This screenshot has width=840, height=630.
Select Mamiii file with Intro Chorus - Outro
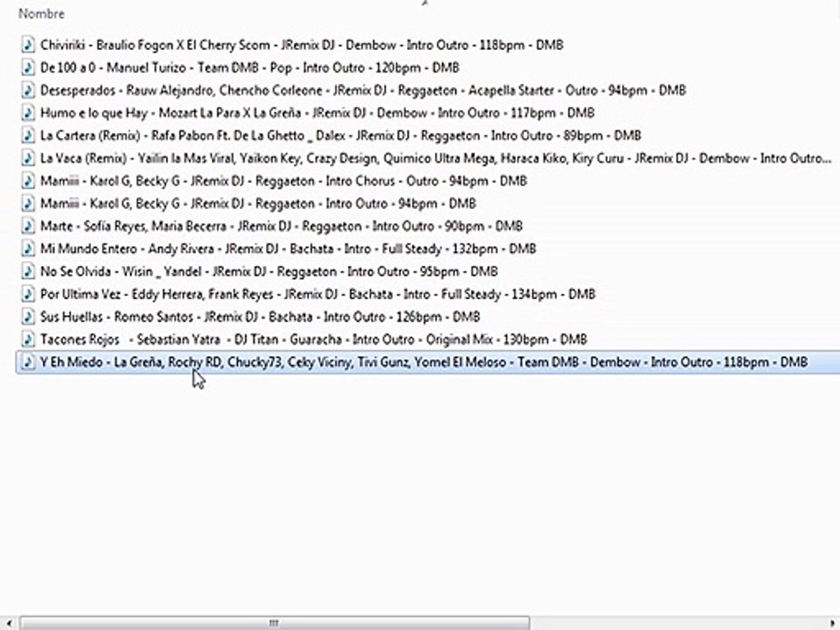pyautogui.click(x=283, y=180)
